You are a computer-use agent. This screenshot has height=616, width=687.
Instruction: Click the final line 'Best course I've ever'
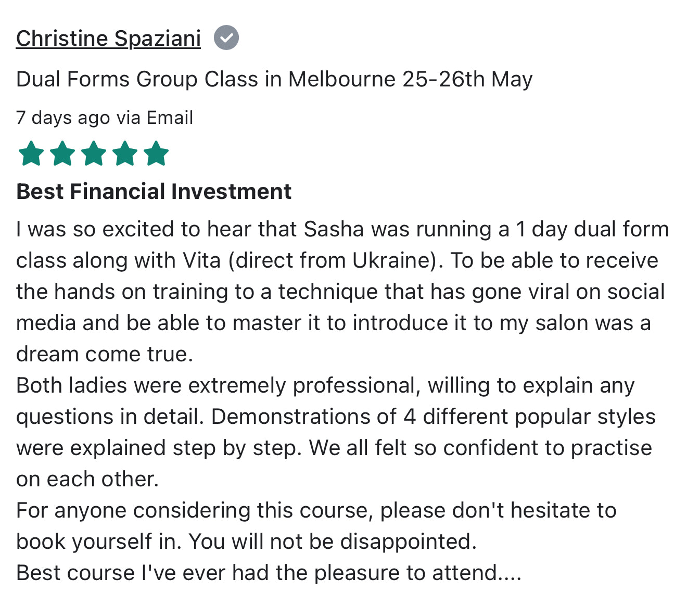pyautogui.click(x=269, y=573)
